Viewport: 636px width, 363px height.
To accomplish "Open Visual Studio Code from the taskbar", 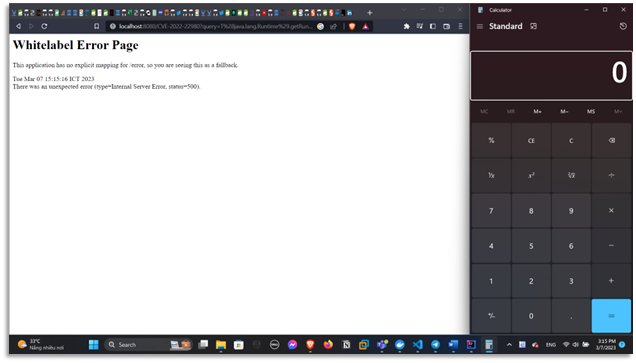I will (x=417, y=345).
